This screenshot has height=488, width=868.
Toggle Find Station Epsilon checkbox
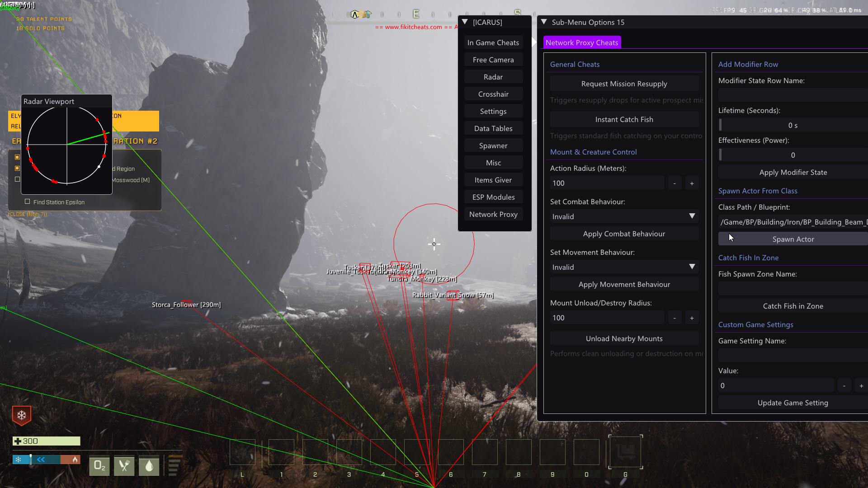coord(28,202)
